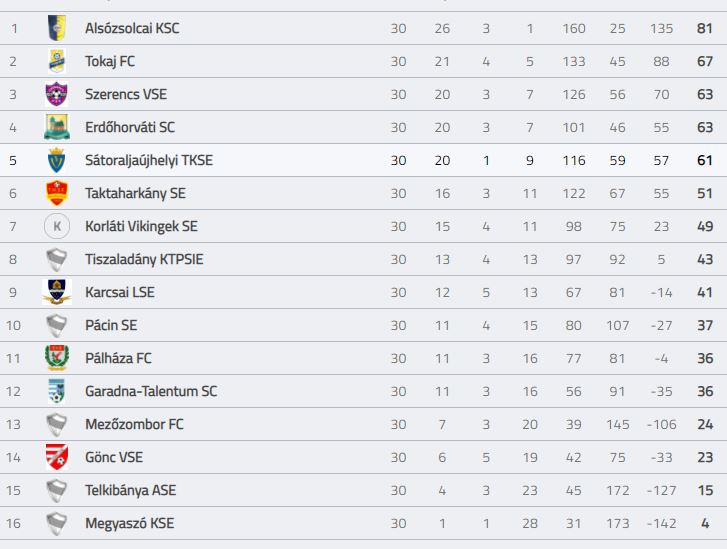This screenshot has width=727, height=549.
Task: Click the Garadna-Talentum SC striped badge
Action: (57, 391)
